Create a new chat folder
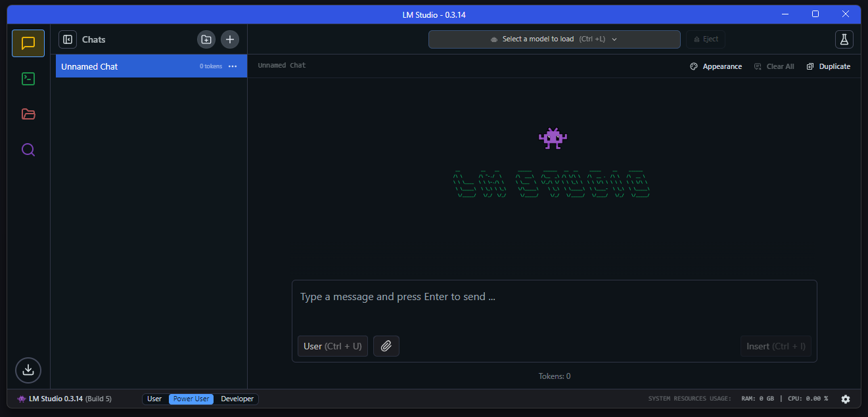 (206, 39)
